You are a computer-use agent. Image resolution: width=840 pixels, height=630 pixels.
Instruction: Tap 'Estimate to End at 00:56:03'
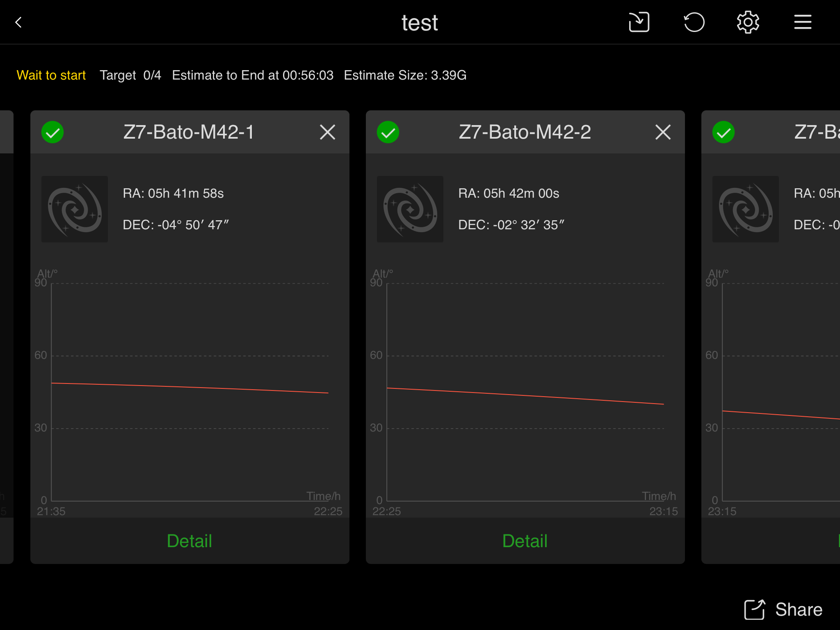pos(253,75)
